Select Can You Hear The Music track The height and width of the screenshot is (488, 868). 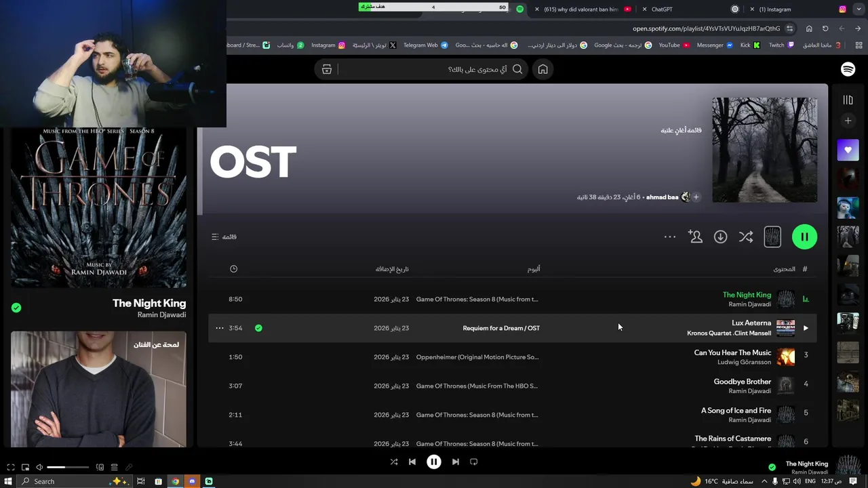[732, 352]
